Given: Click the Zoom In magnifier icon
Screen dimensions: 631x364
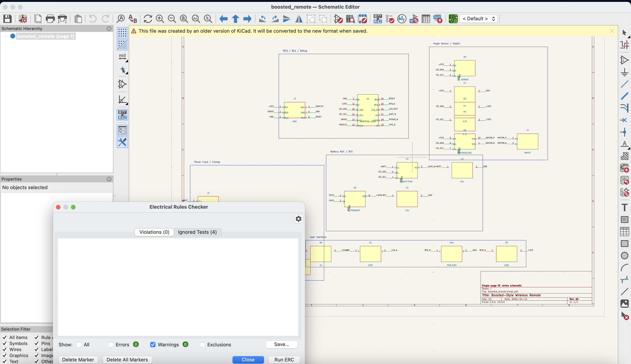Looking at the screenshot, I should point(160,19).
